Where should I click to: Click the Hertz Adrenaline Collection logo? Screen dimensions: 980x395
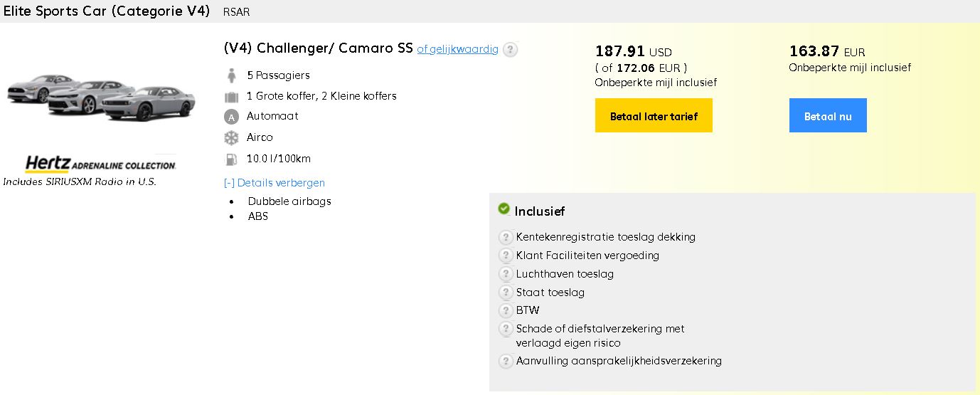click(x=100, y=164)
